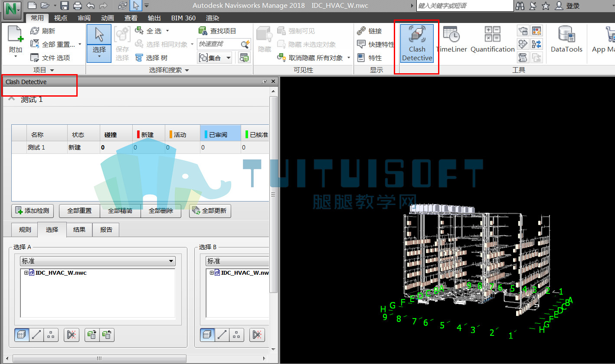Open the 标准 dropdown in Selection A

coord(98,261)
